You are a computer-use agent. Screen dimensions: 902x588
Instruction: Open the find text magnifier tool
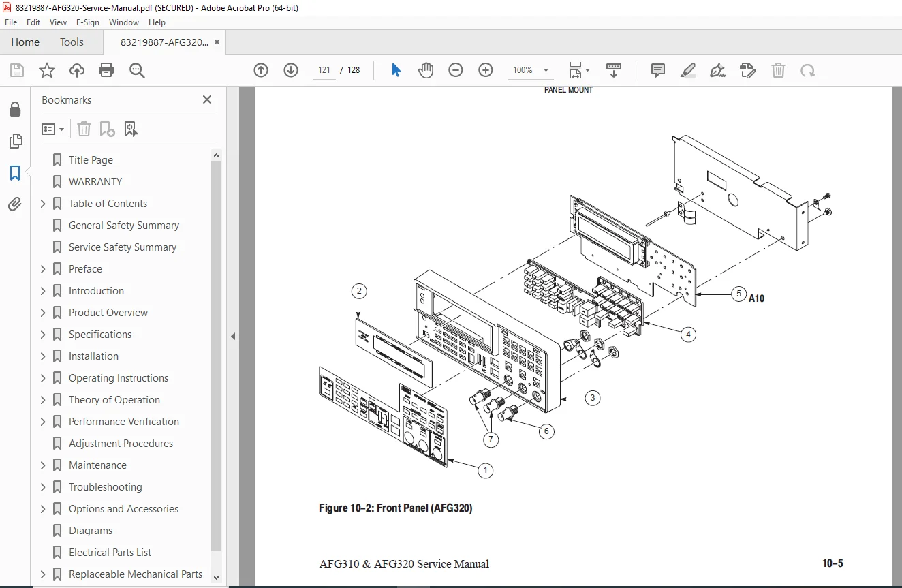tap(137, 70)
